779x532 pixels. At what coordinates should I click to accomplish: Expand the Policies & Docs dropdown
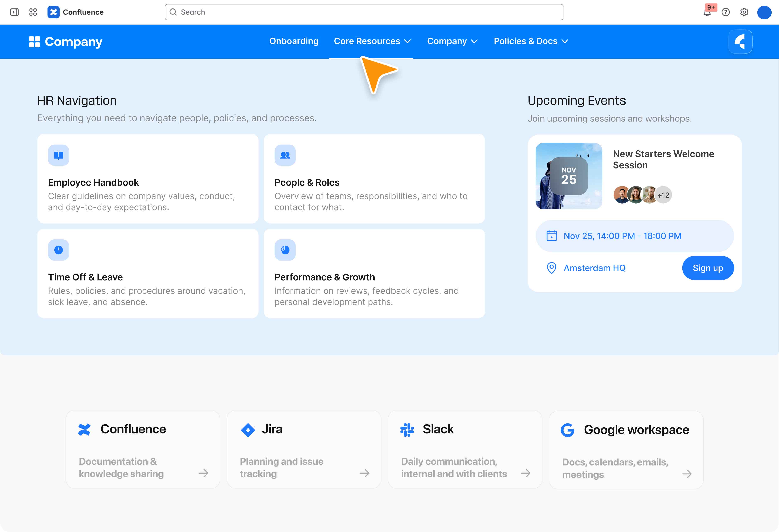531,41
